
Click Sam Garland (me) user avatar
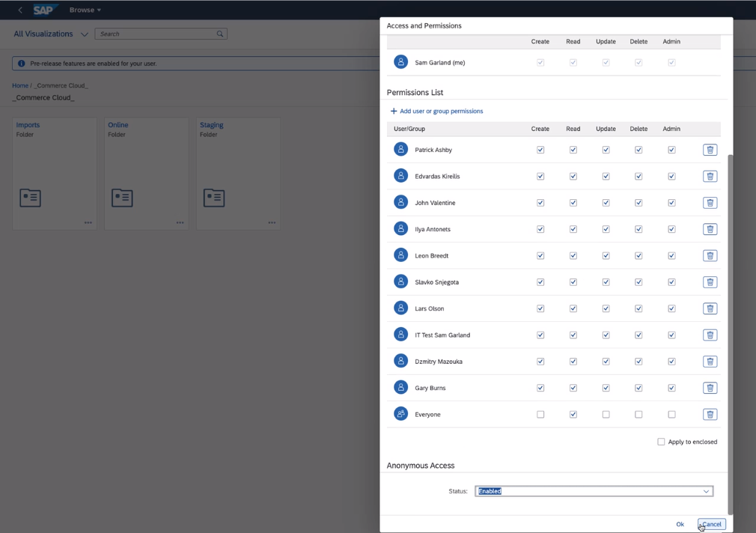point(400,61)
